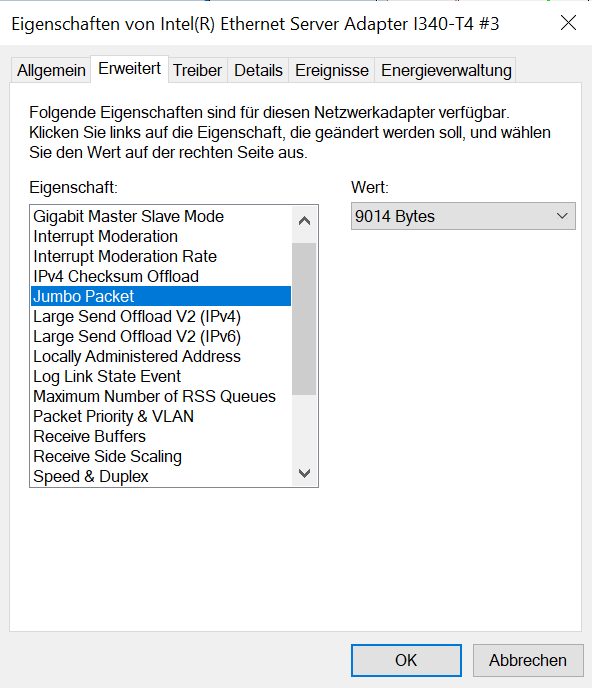Open the Details tab

pos(258,70)
